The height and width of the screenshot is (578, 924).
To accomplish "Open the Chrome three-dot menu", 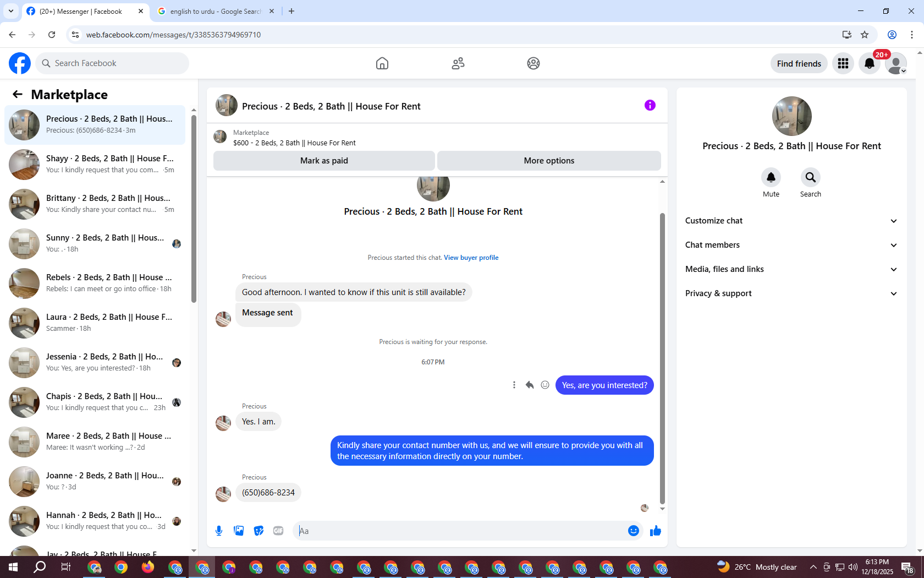I will (x=912, y=35).
